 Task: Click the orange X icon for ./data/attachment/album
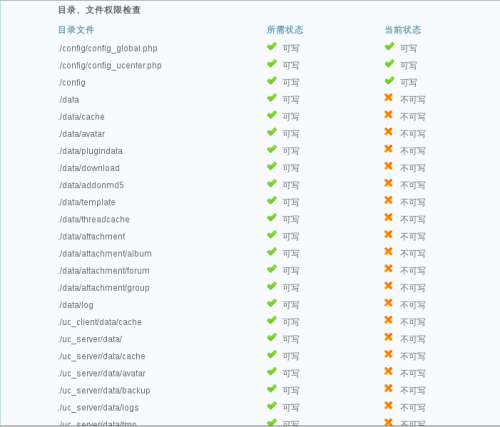388,251
